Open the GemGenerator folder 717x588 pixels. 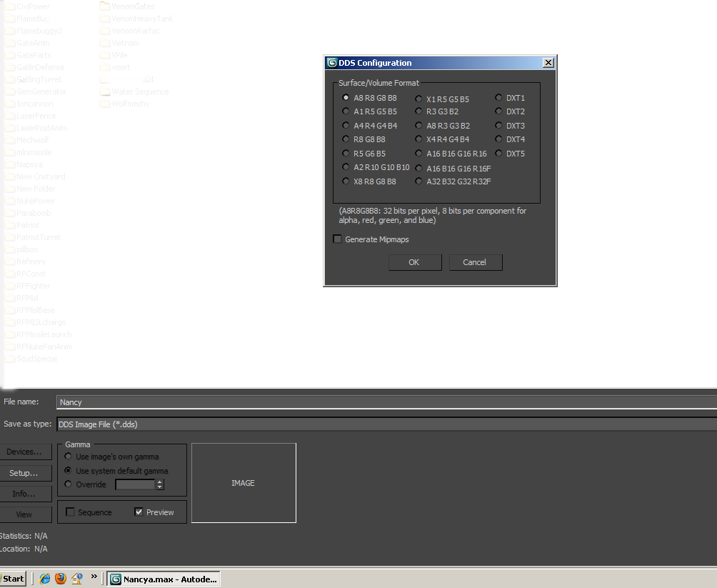coord(36,91)
